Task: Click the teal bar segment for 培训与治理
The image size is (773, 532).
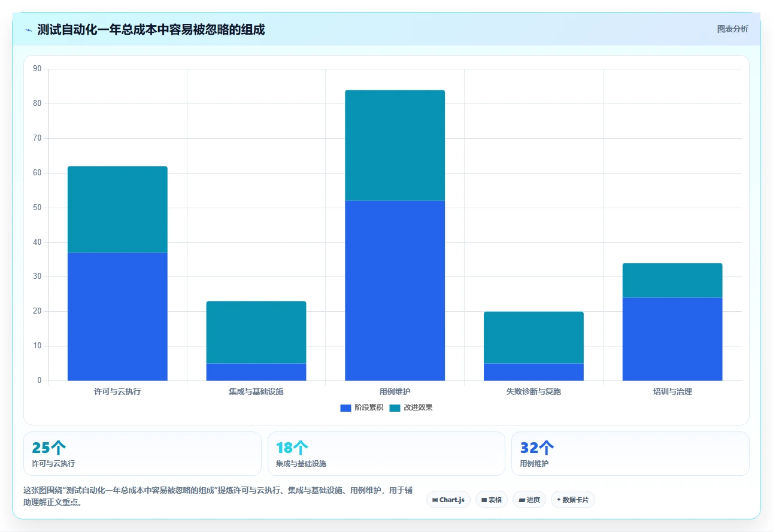Action: coord(672,280)
